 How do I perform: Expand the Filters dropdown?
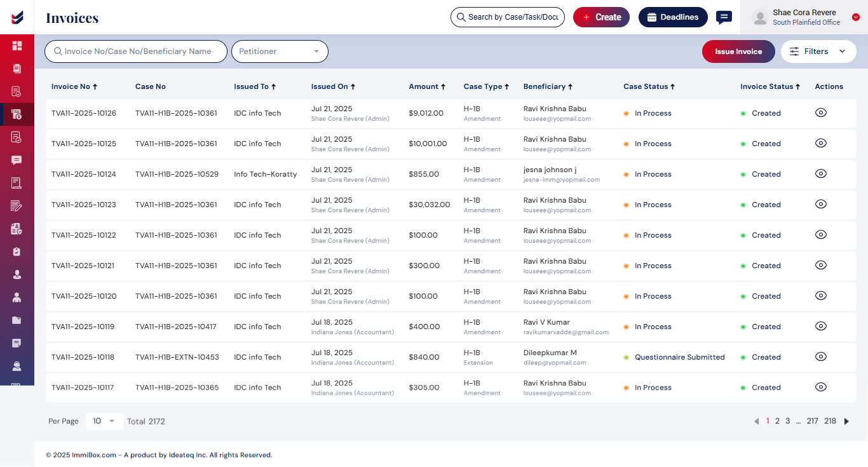point(818,51)
